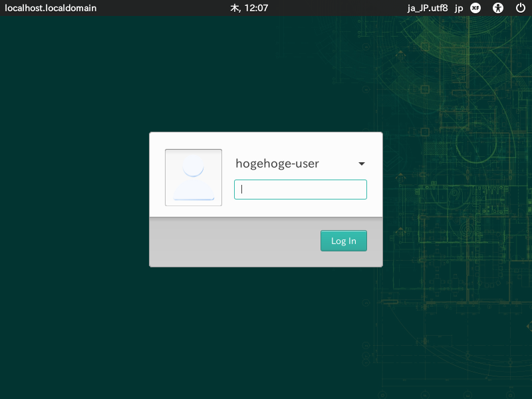Viewport: 532px width, 399px height.
Task: Open the power menu icon
Action: point(521,8)
